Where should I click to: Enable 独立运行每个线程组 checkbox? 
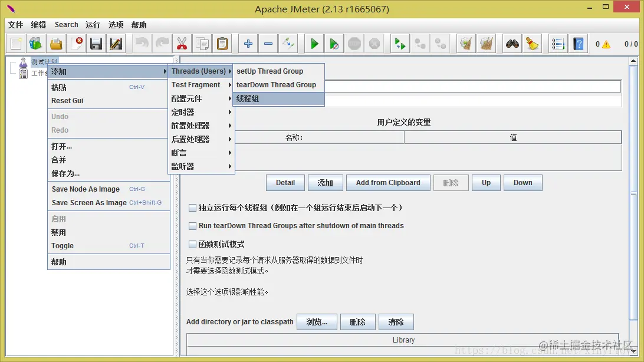pyautogui.click(x=192, y=208)
